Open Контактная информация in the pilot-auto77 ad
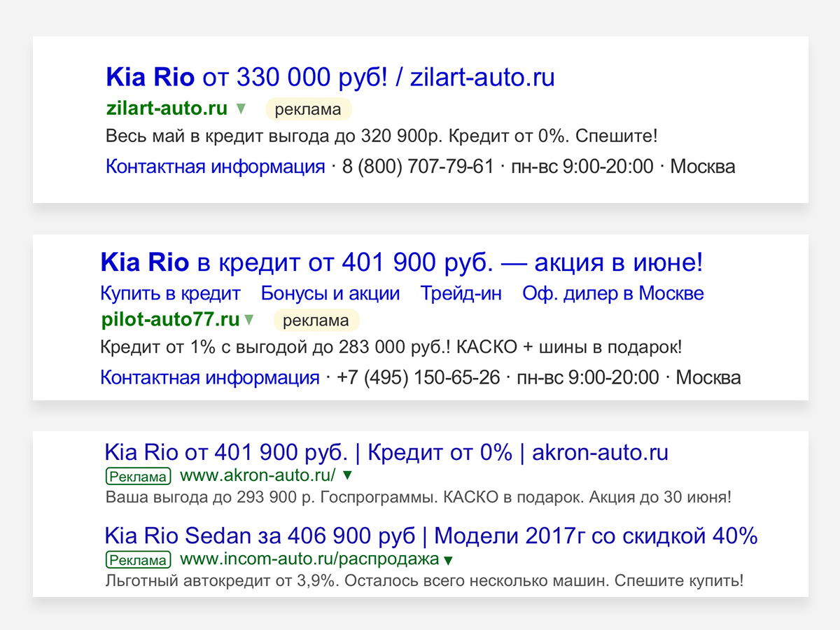The image size is (840, 630). 210,378
